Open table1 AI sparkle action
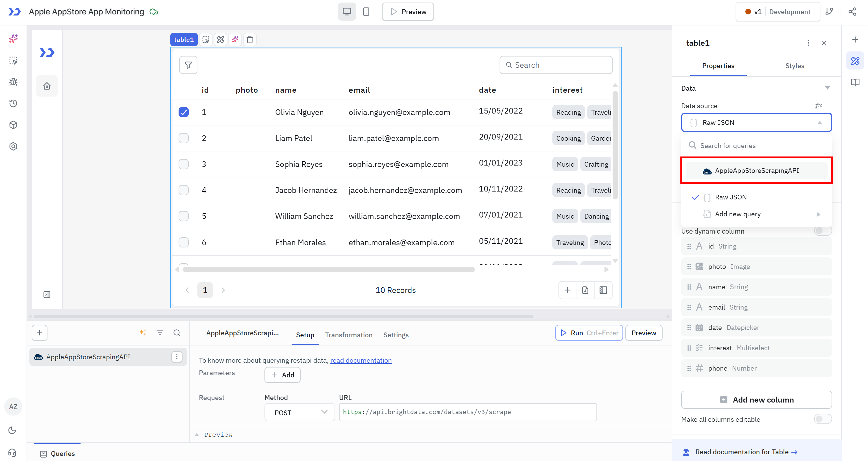This screenshot has height=461, width=868. [235, 40]
